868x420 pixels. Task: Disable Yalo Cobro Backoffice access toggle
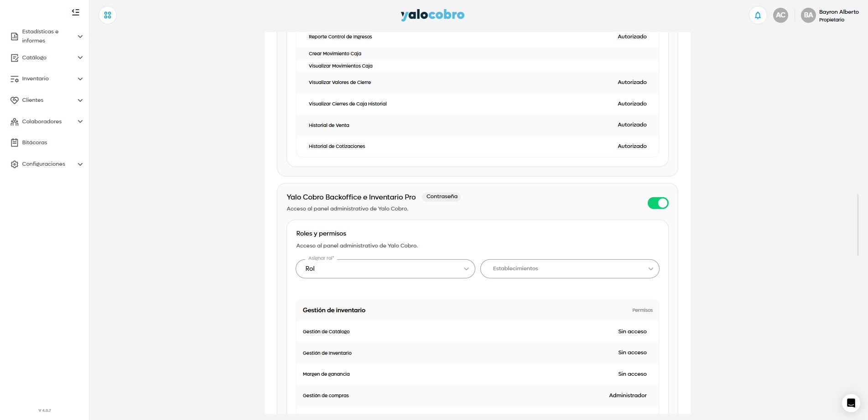pos(658,203)
